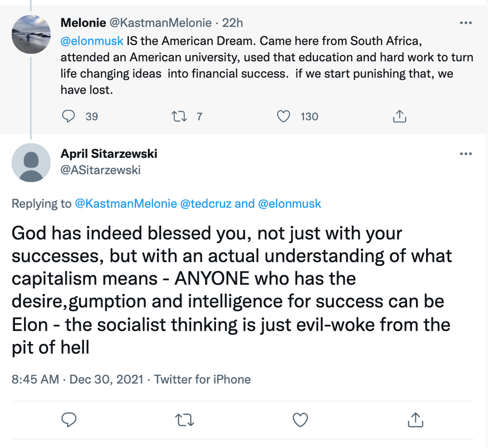Click the retweet icon on Melonie's tweet

point(179,116)
